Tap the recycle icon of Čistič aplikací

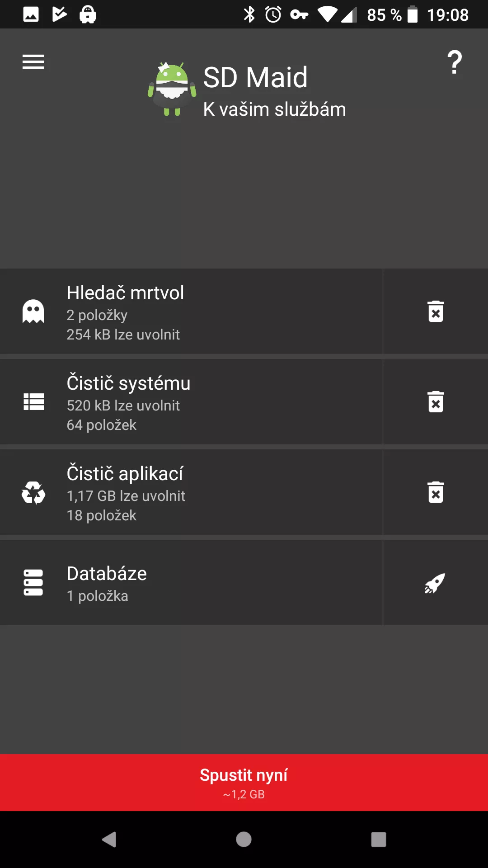click(x=33, y=492)
